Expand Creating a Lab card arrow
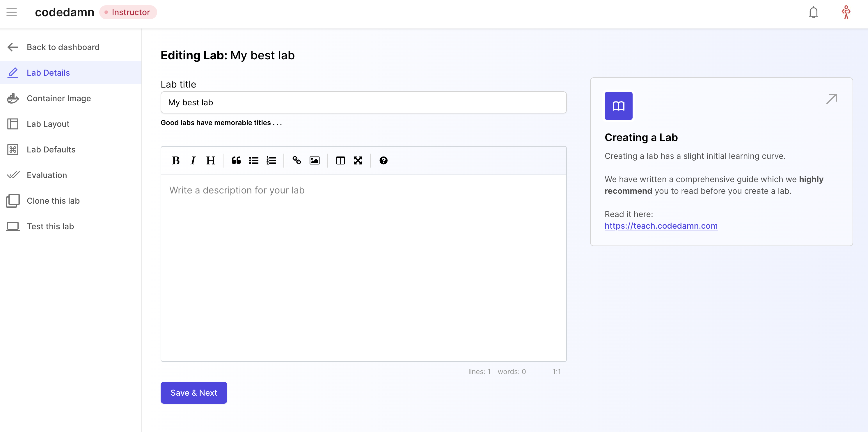The width and height of the screenshot is (868, 432). point(831,99)
